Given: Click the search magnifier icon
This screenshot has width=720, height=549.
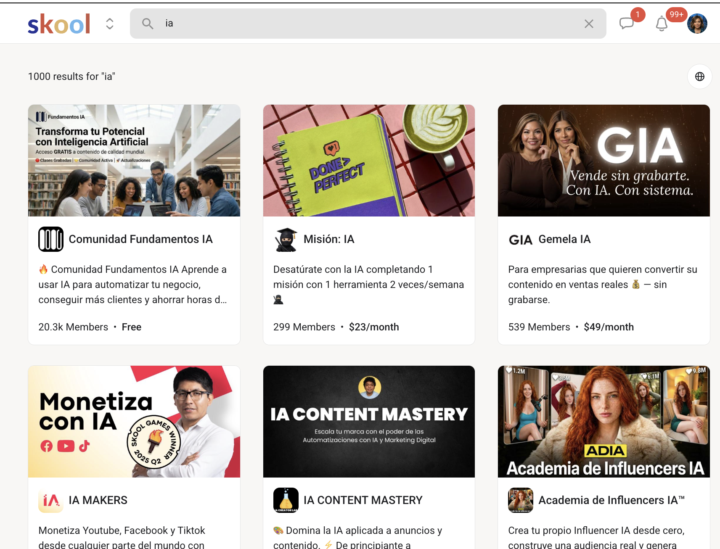Looking at the screenshot, I should 147,23.
